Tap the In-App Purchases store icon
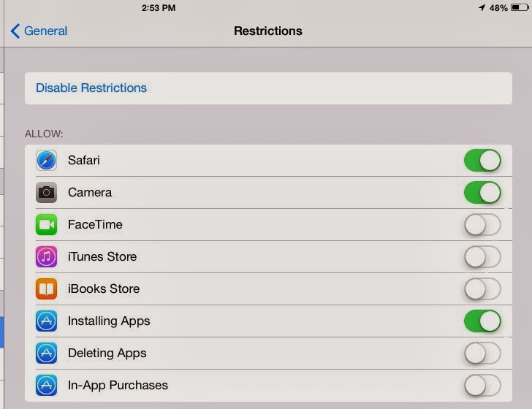Screen dimensions: 532x409 point(47,385)
